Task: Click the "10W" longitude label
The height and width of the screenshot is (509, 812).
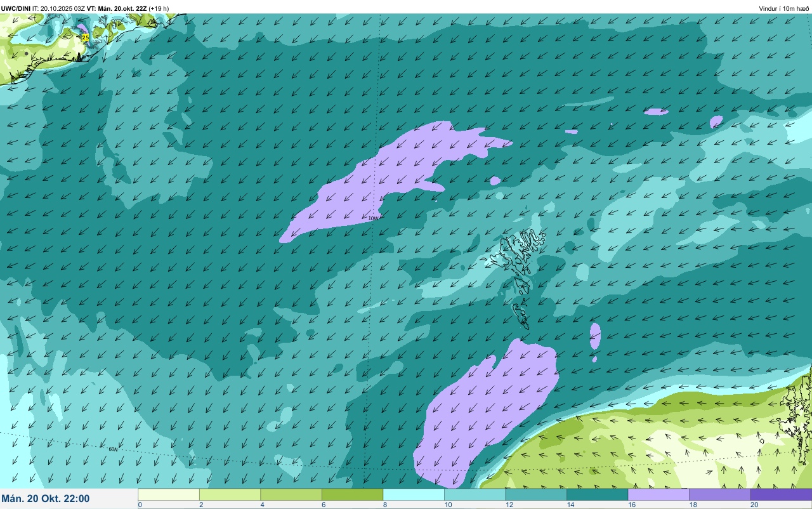Action: click(373, 218)
